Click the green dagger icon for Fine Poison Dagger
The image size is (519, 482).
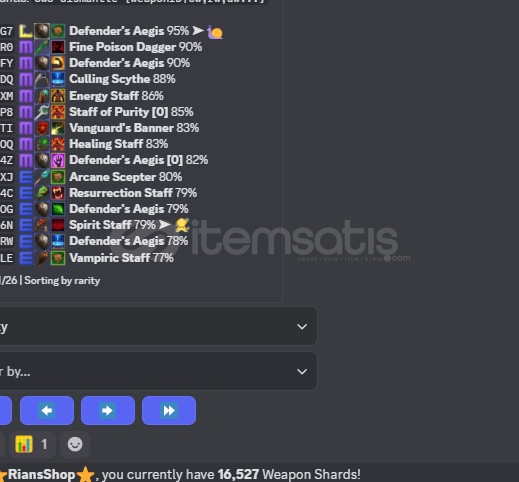pyautogui.click(x=42, y=47)
